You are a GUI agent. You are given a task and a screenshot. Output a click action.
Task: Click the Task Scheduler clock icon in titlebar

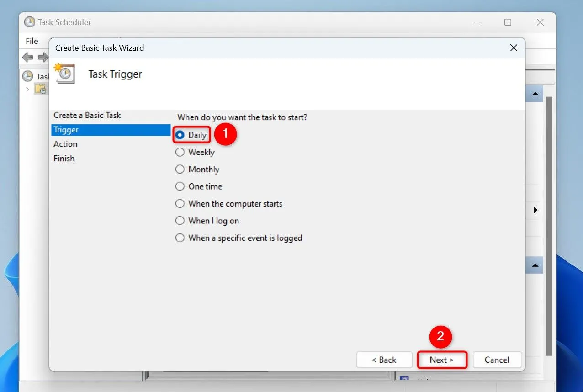pos(30,22)
